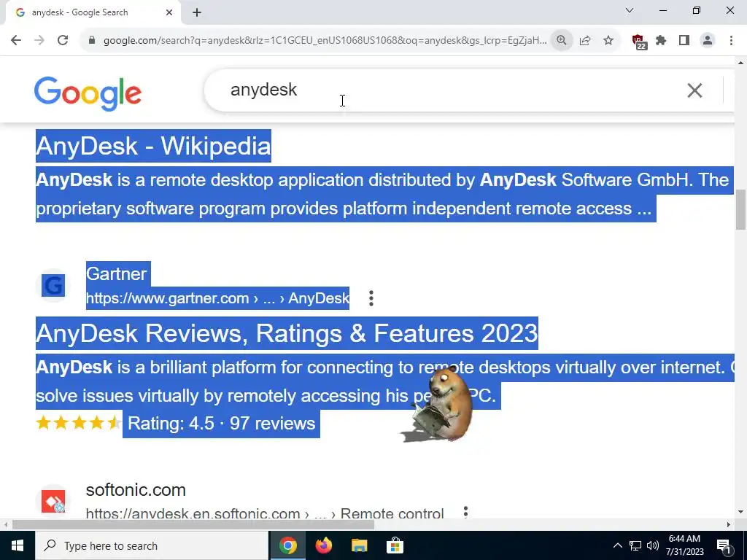Reload the current page
The width and height of the screenshot is (747, 560).
[x=63, y=40]
